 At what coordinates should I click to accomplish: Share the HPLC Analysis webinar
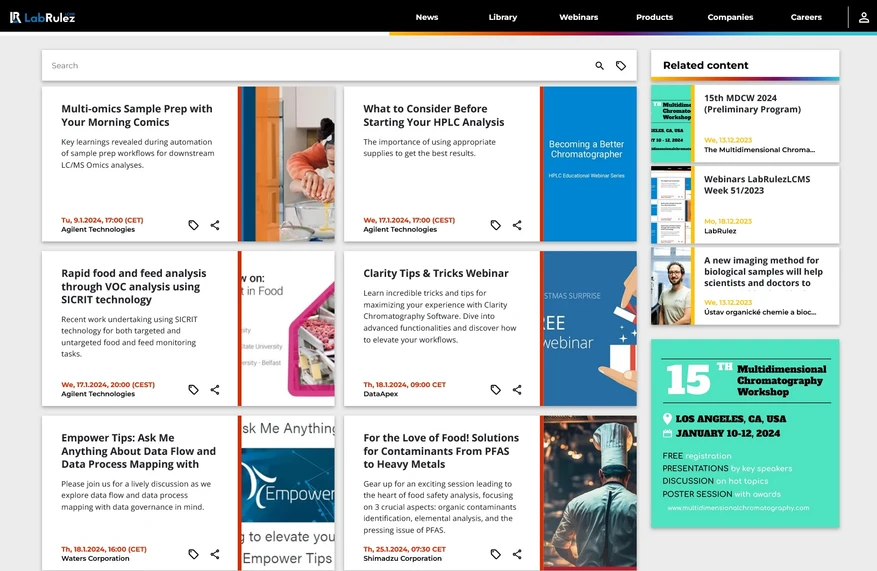click(x=517, y=225)
